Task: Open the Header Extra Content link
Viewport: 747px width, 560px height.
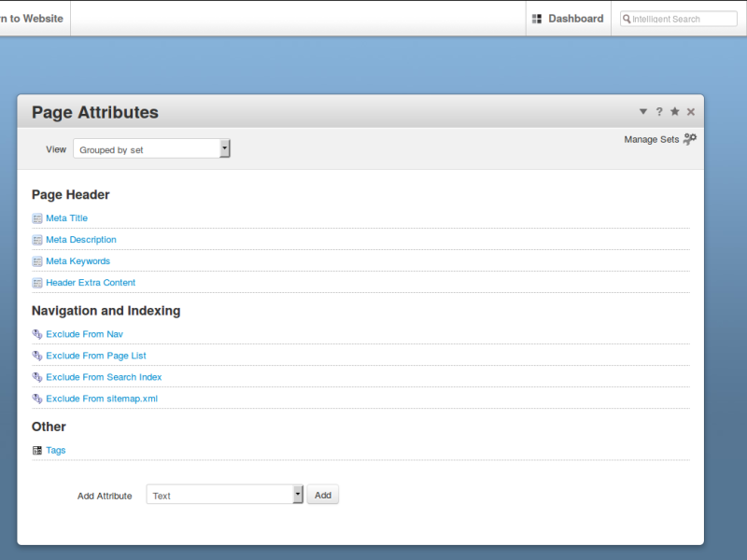Action: (91, 283)
